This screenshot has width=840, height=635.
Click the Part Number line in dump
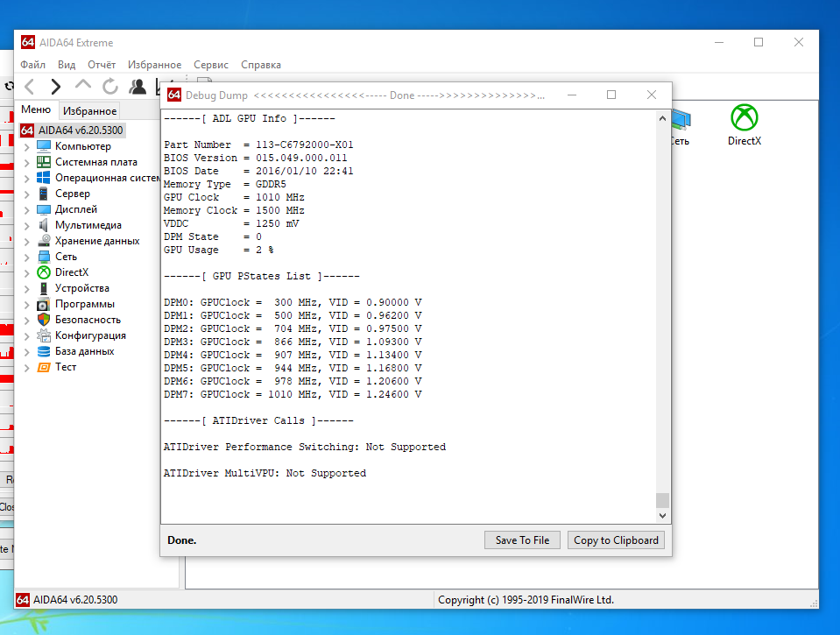(258, 145)
